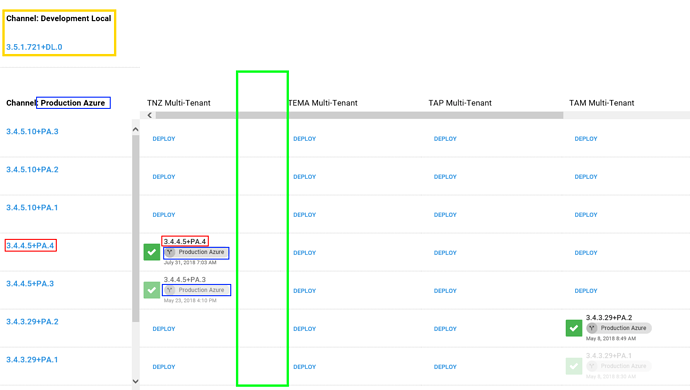Deploy 3.4.4.5+PA.4 to TAM Multi-Tenant
This screenshot has height=390, width=690.
586,253
